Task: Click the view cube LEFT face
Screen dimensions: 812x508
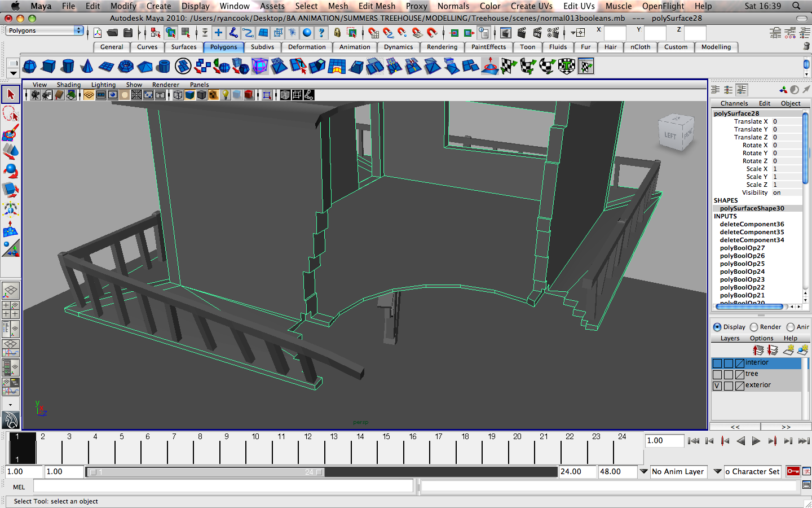Action: pos(670,135)
